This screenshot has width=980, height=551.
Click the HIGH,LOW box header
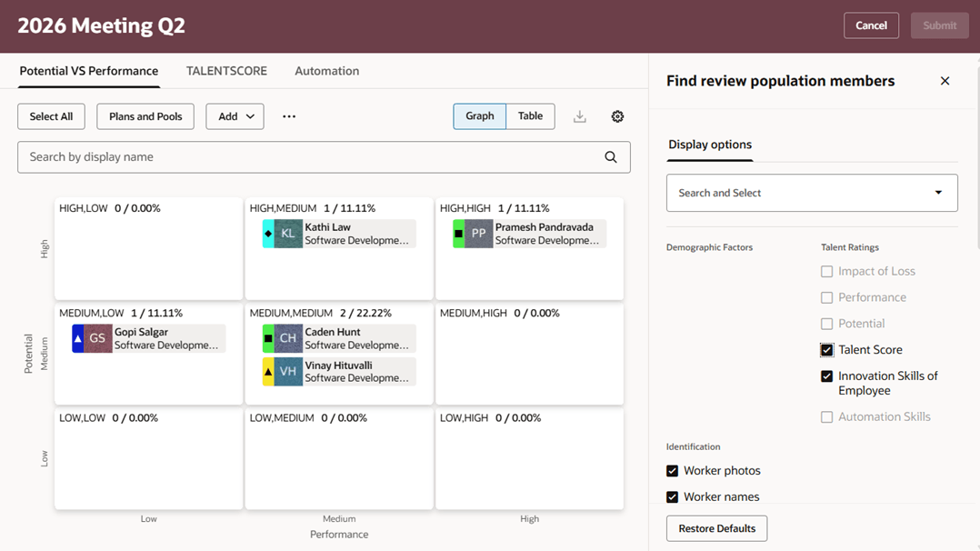pos(110,208)
